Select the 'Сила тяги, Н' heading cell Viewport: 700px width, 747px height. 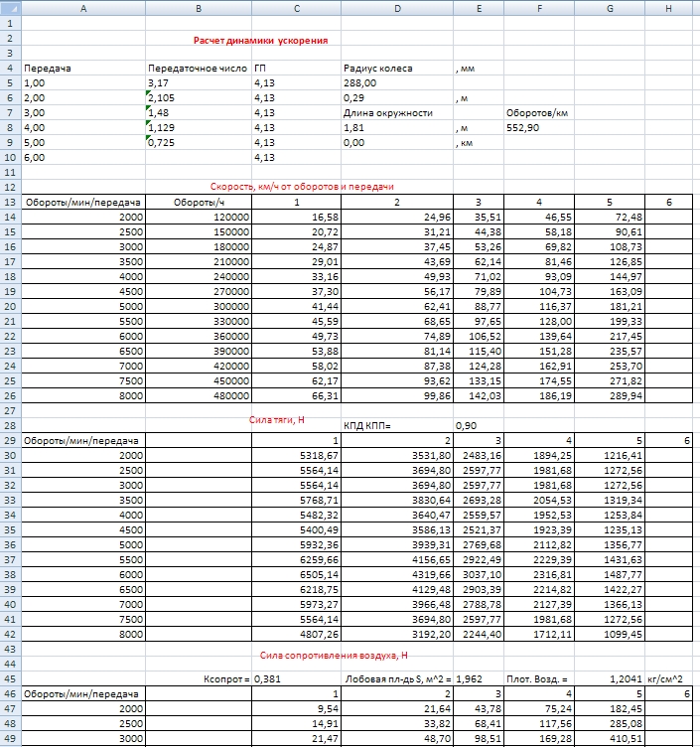[275, 420]
